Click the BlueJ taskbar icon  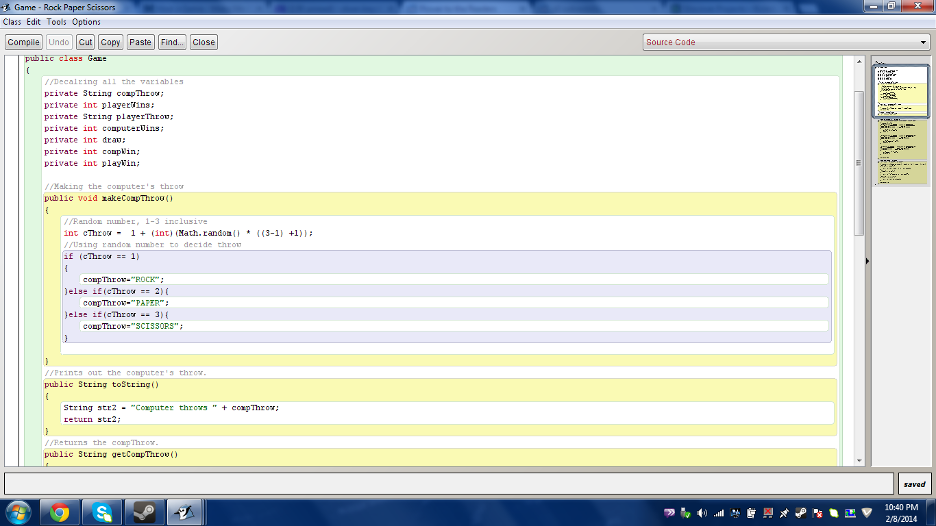tap(187, 512)
